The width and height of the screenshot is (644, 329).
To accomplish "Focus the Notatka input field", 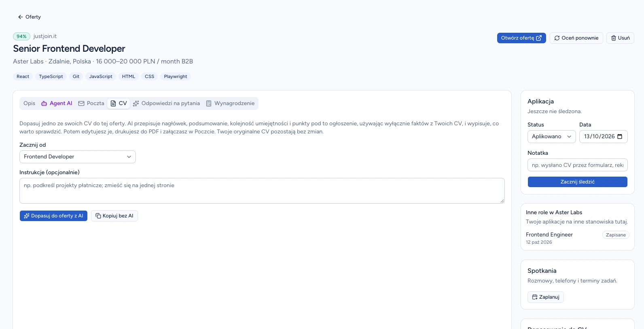I will 578,165.
